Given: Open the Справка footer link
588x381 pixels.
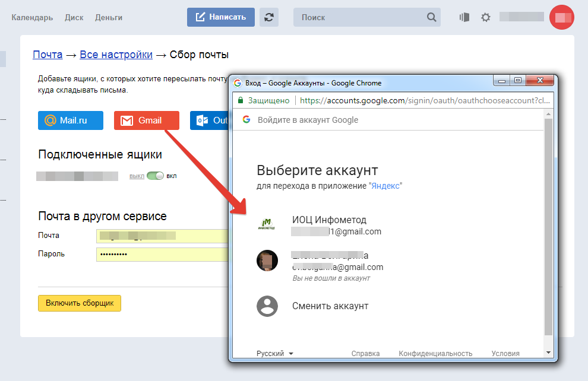Looking at the screenshot, I should click(365, 353).
